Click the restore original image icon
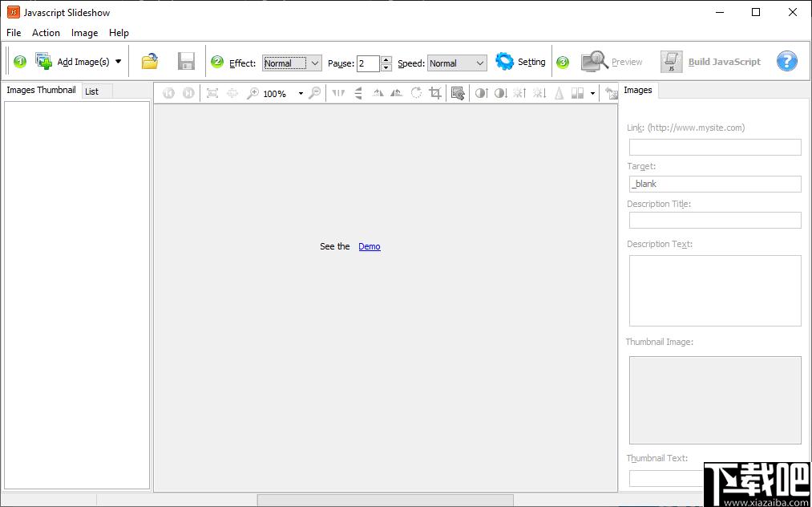This screenshot has width=812, height=507. [612, 93]
